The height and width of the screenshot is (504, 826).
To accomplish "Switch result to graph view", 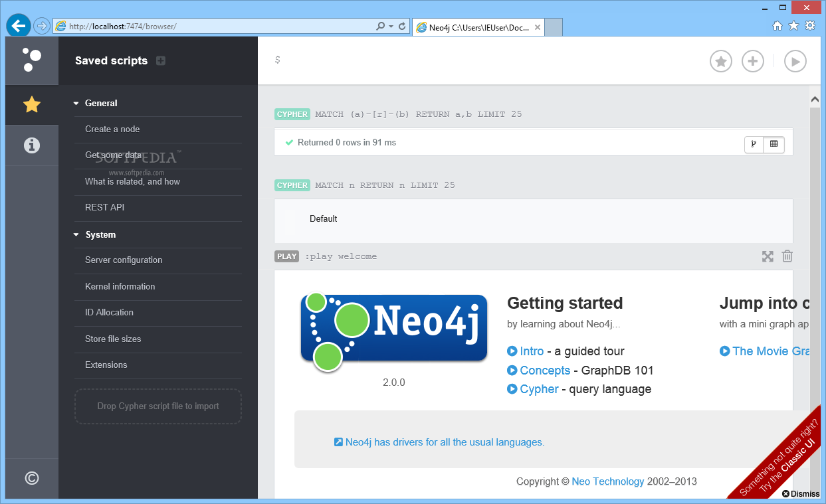I will (754, 143).
